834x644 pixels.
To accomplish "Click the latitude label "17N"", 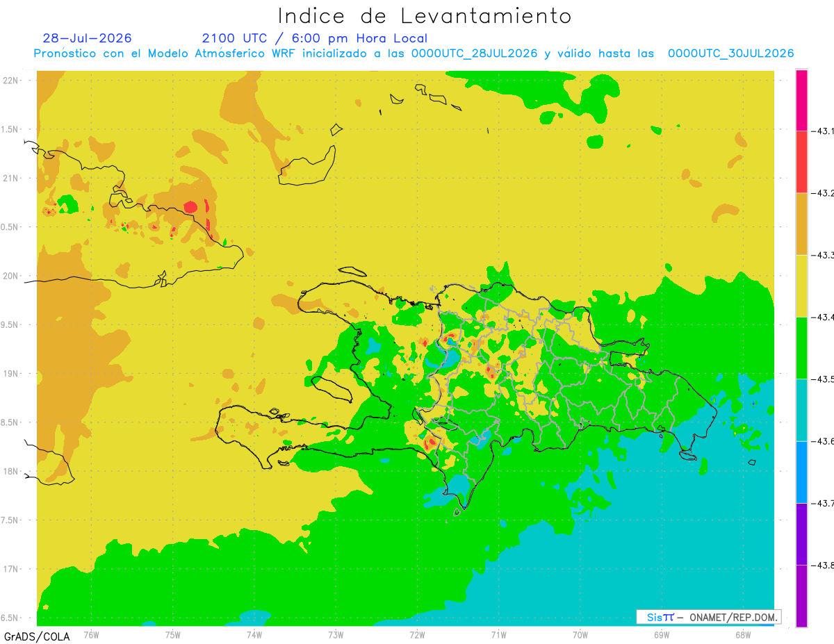I will coord(11,569).
